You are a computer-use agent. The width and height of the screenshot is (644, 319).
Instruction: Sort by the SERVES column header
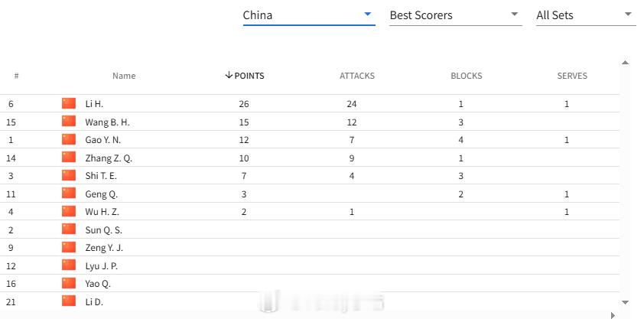(572, 76)
